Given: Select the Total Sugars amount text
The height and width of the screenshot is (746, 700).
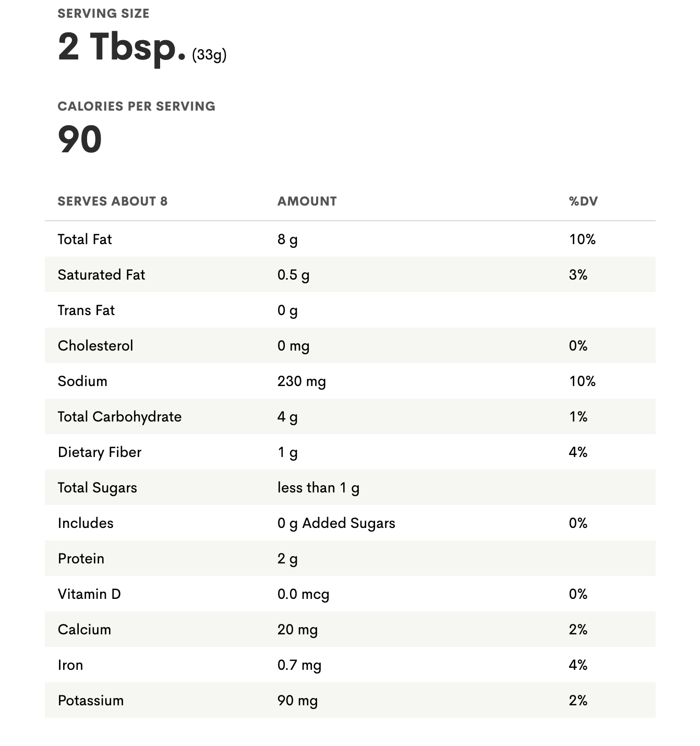Looking at the screenshot, I should point(318,488).
